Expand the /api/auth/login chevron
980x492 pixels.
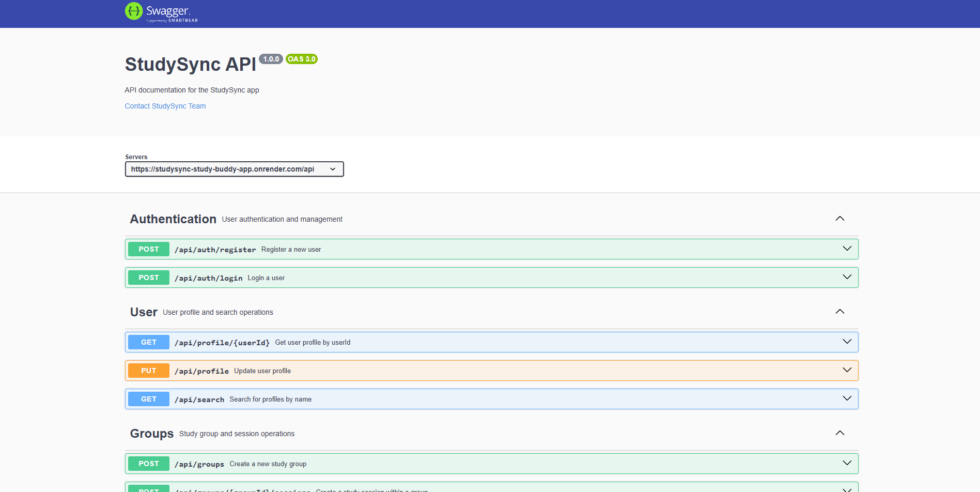(x=847, y=277)
